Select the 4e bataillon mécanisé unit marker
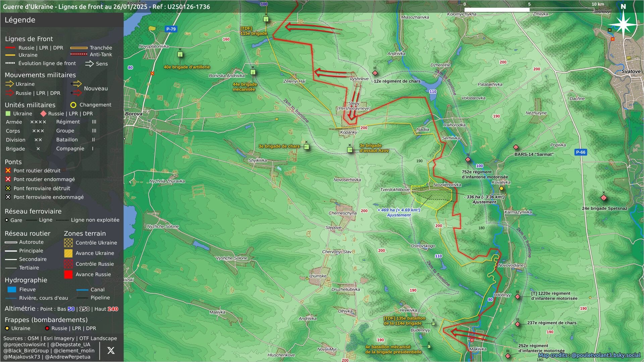Image resolution: width=644 pixels, height=362 pixels. pos(429,347)
